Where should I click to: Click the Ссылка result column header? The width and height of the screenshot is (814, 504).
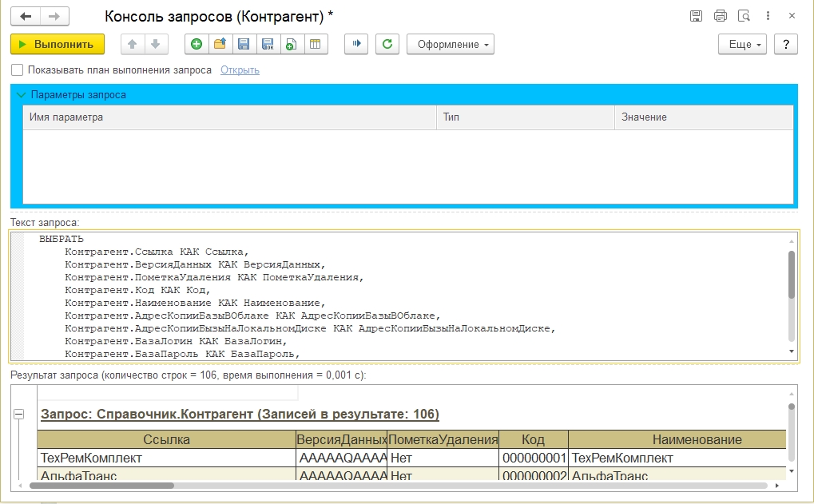[x=166, y=439]
